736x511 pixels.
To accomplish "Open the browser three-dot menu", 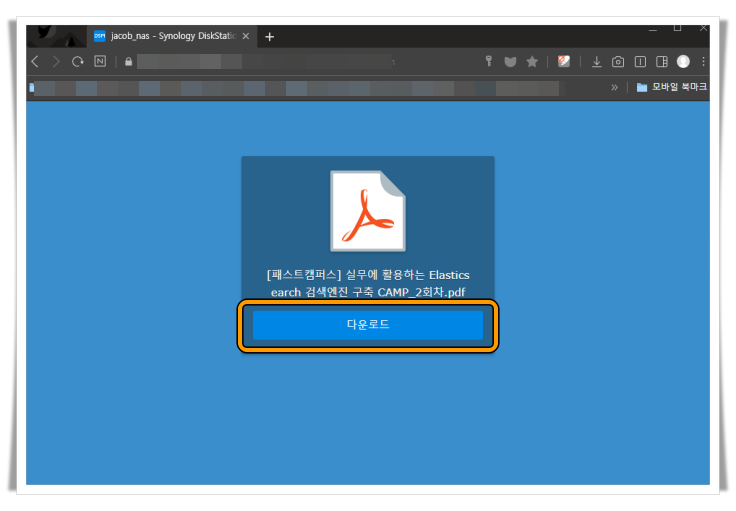I will pyautogui.click(x=703, y=61).
